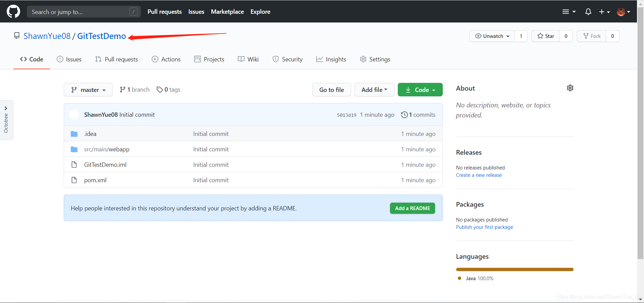Open the plus create-new menu
Screen dimensions: 644x303
tap(604, 12)
